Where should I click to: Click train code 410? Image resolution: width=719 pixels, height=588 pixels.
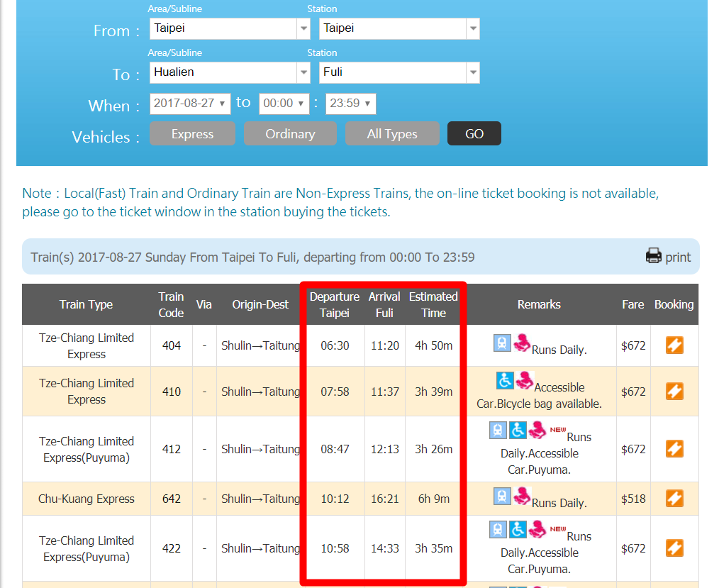[x=172, y=392]
